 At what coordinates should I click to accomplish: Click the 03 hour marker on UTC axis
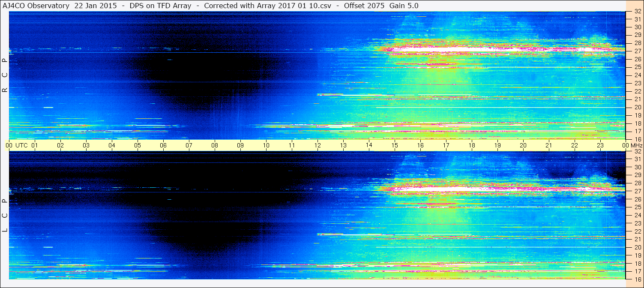tap(86, 145)
